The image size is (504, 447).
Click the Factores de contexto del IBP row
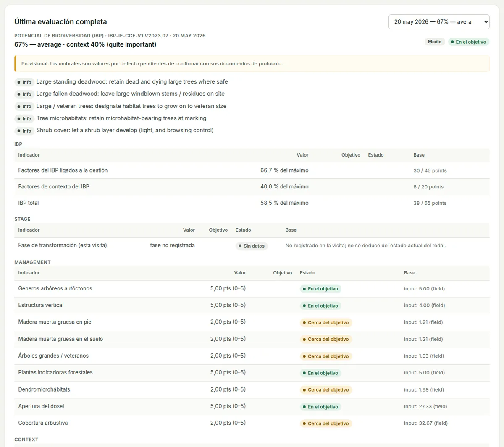(252, 187)
